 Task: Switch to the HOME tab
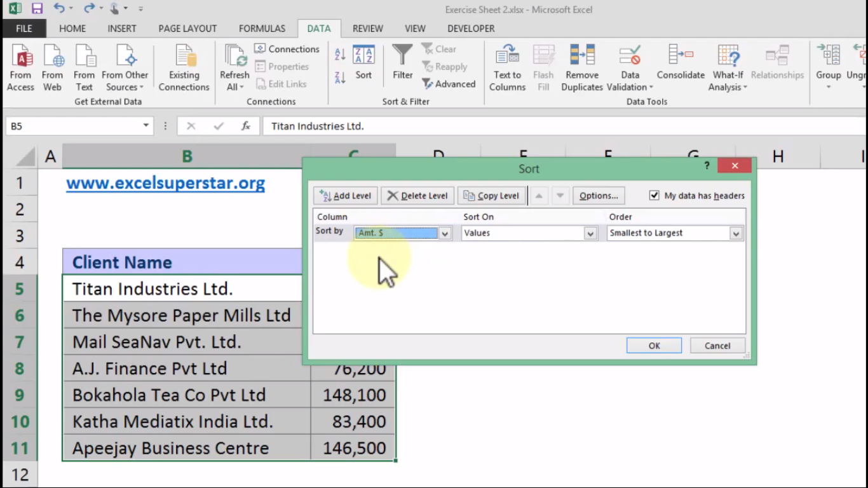click(72, 29)
